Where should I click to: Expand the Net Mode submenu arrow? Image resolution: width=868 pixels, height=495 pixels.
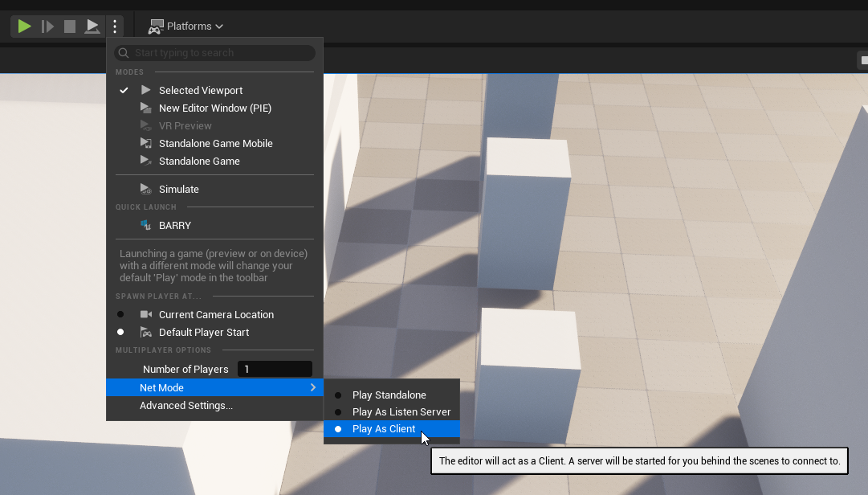click(313, 388)
